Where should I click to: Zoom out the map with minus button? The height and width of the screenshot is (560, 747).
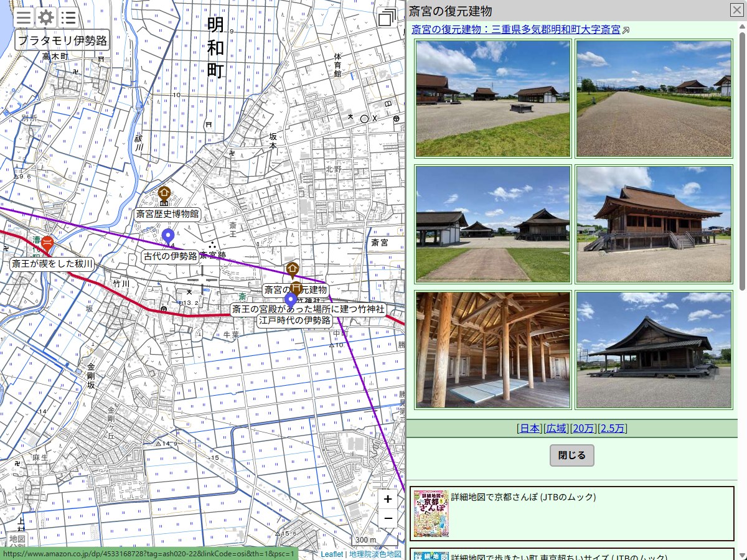[x=388, y=518]
